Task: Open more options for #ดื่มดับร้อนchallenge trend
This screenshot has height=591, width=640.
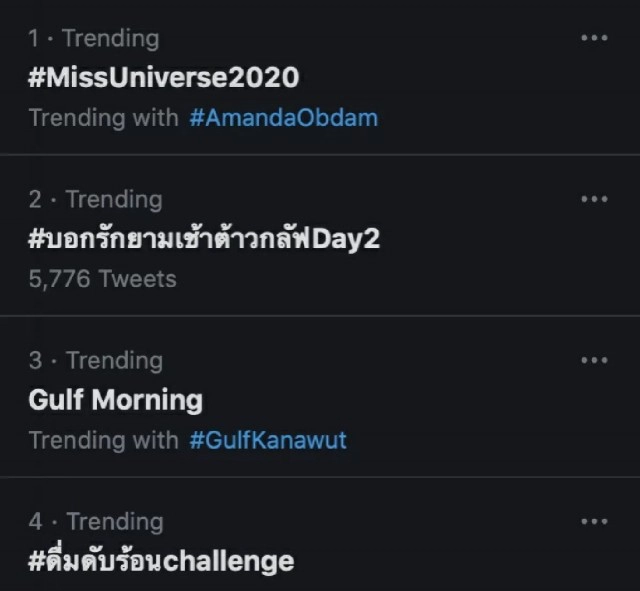Action: [594, 521]
